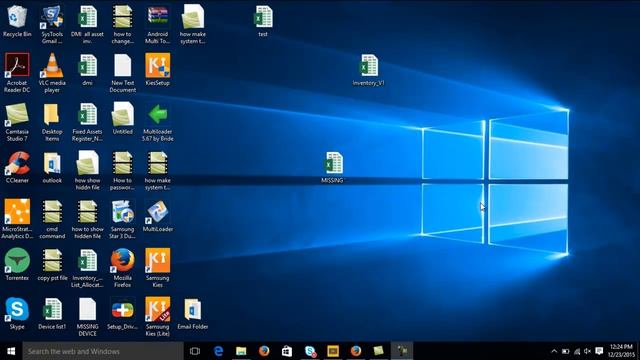Click the Camtasia Studio 7 shortcut
This screenshot has height=360, width=640.
point(17,122)
